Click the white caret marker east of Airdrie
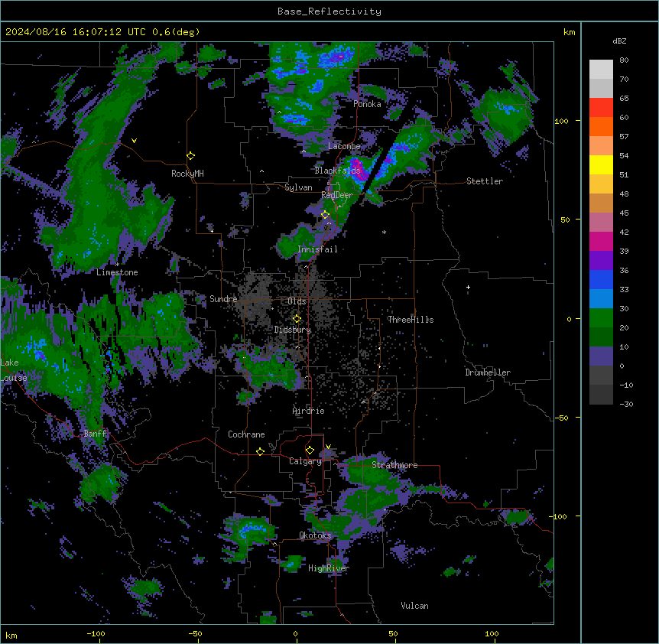Image resolution: width=659 pixels, height=644 pixels. click(x=364, y=402)
